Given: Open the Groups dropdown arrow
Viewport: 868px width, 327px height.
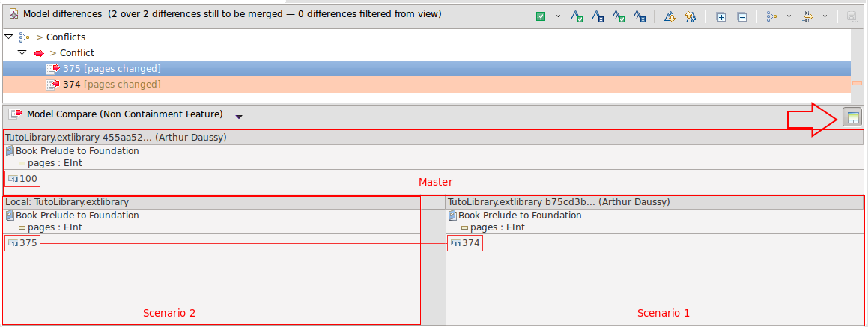Looking at the screenshot, I should pos(789,16).
